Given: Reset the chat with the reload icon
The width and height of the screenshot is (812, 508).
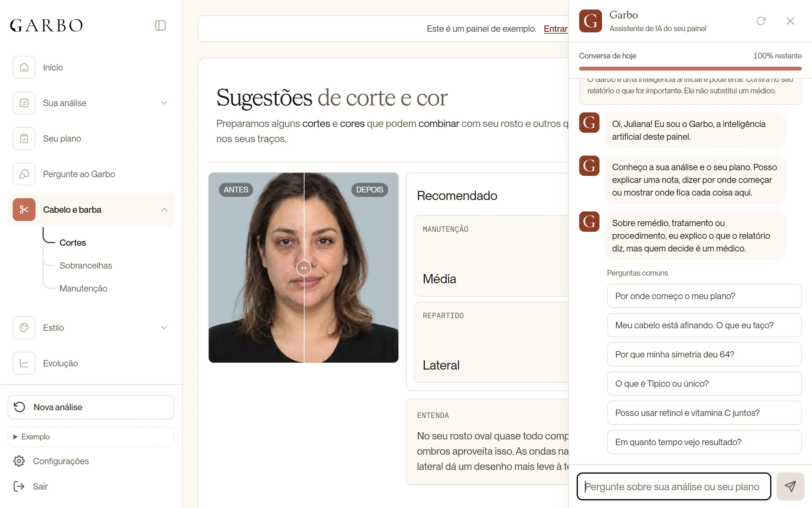Looking at the screenshot, I should 761,21.
